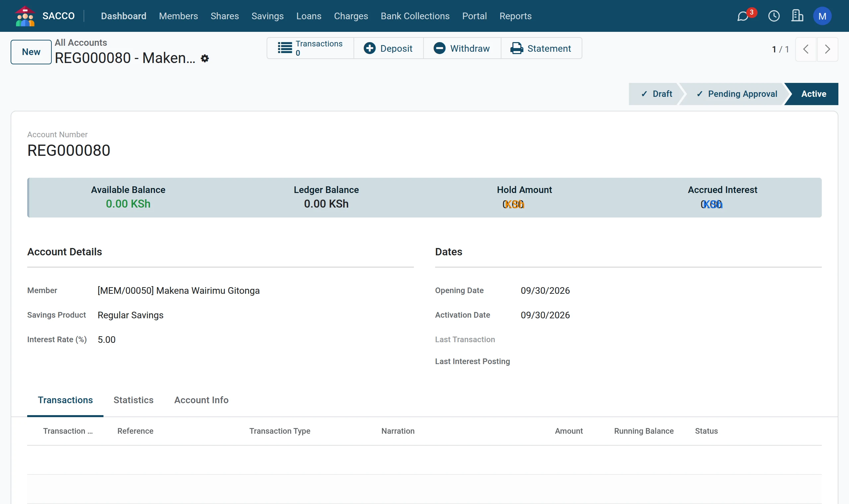The width and height of the screenshot is (849, 504).
Task: Open the activities clock icon
Action: click(x=774, y=16)
